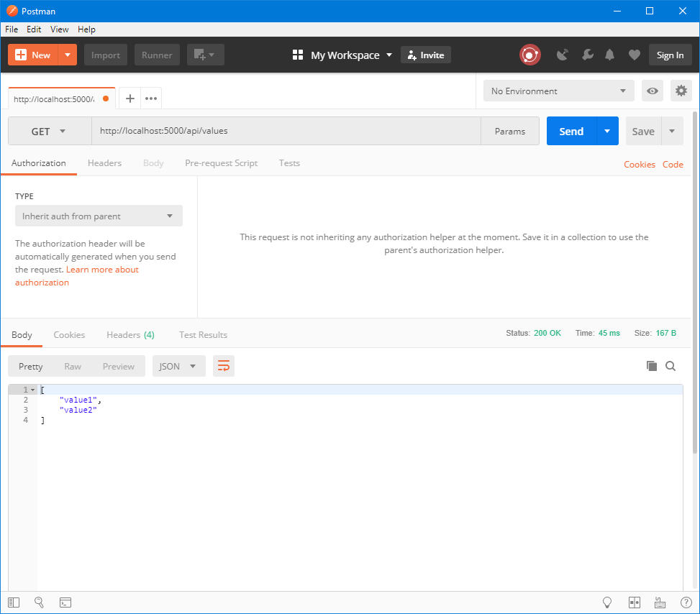Open the Help menu
Viewport: 700px width, 614px height.
point(86,29)
